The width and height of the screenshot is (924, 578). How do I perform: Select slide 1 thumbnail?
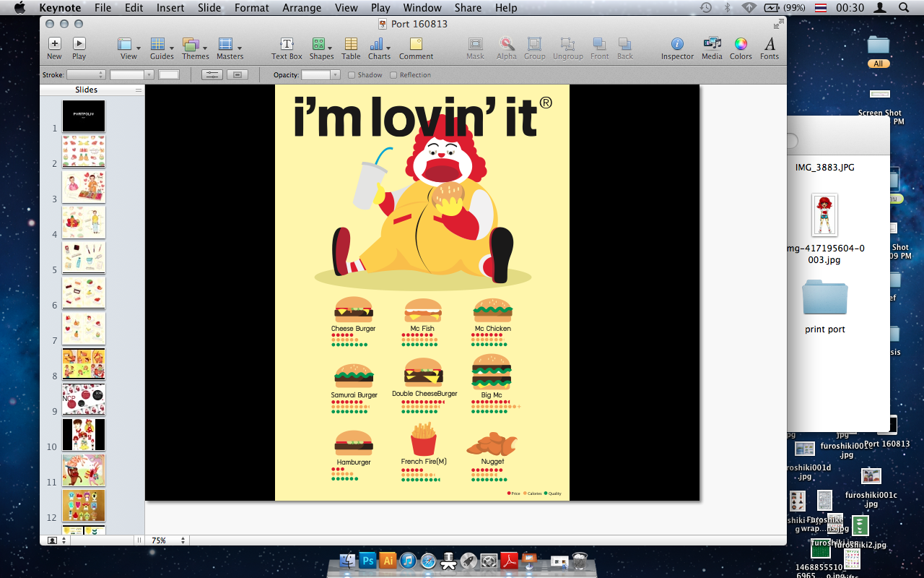click(x=84, y=116)
